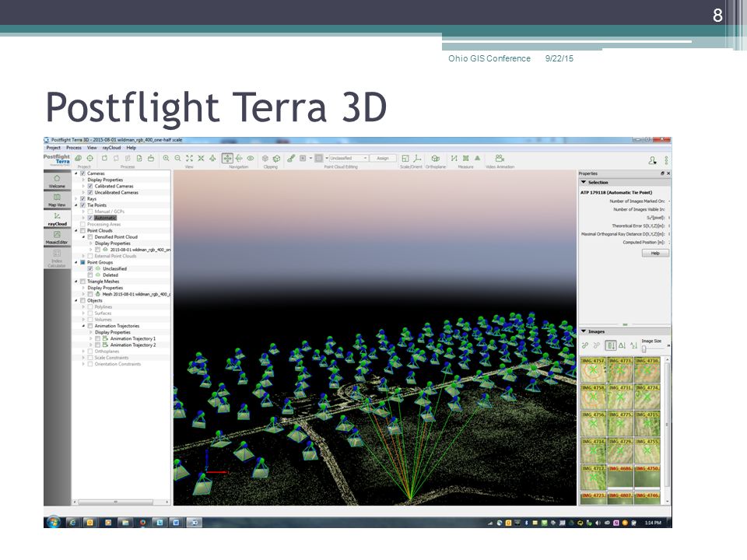Collapse the Animation Trajectories node

(x=83, y=326)
